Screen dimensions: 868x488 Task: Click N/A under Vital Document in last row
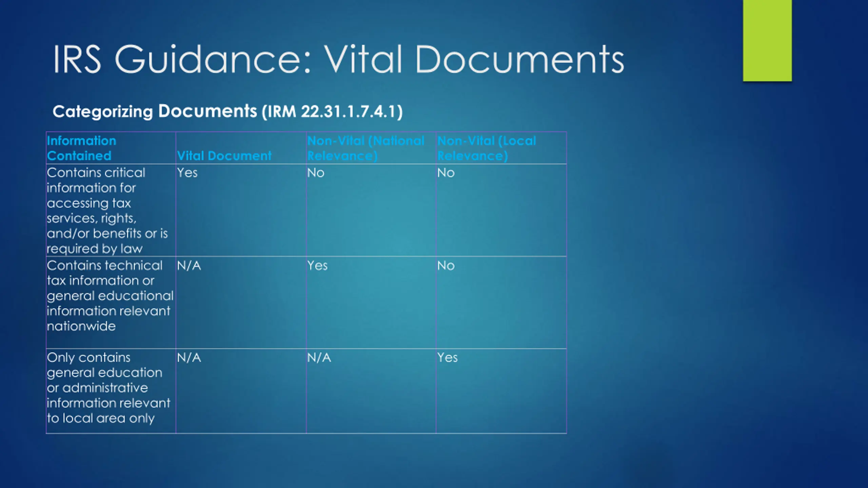[x=189, y=358]
